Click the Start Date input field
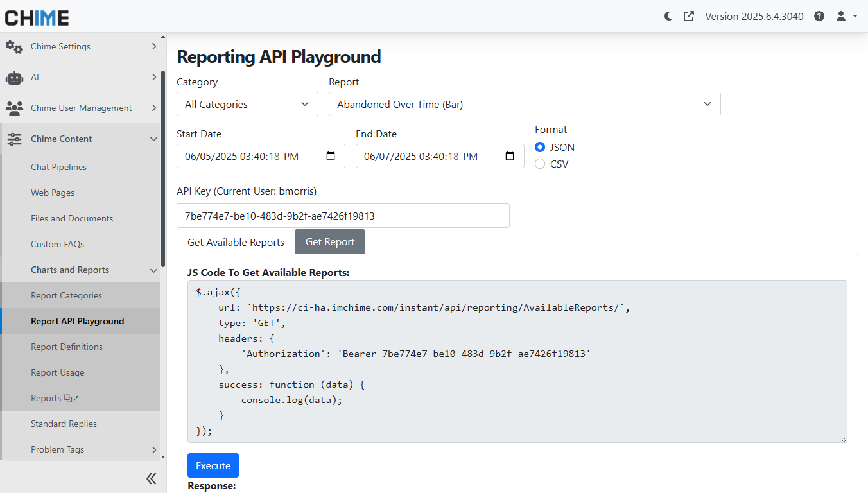This screenshot has width=868, height=493. pos(261,156)
